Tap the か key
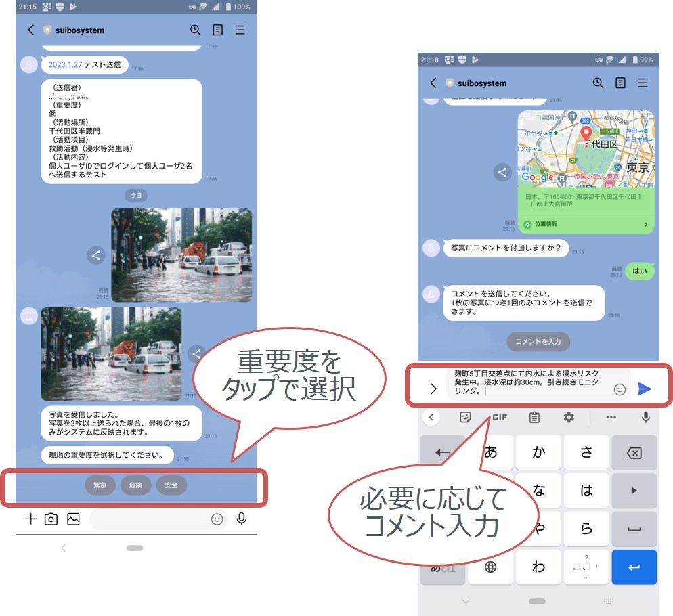Viewport: 673px width, 616px height. click(538, 452)
